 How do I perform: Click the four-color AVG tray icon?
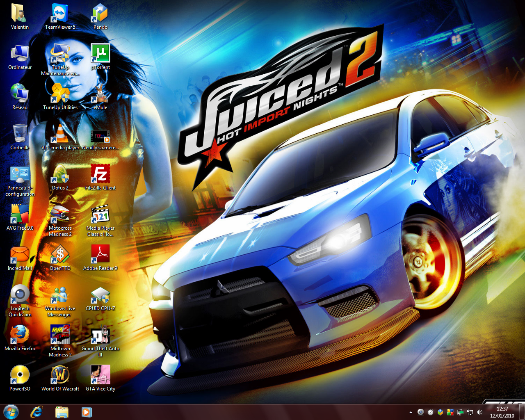pos(450,412)
